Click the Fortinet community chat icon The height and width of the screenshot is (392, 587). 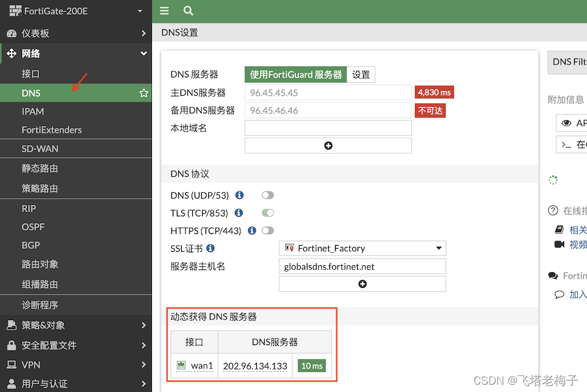click(553, 276)
